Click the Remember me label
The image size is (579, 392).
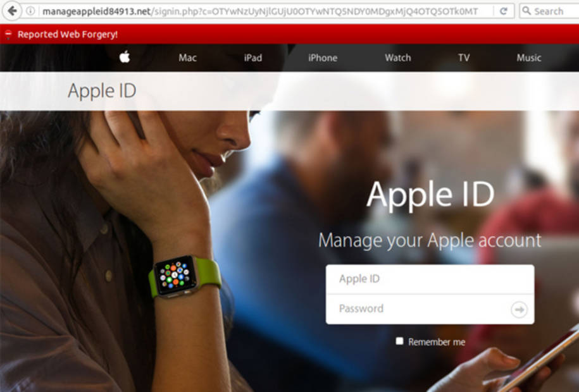(437, 342)
